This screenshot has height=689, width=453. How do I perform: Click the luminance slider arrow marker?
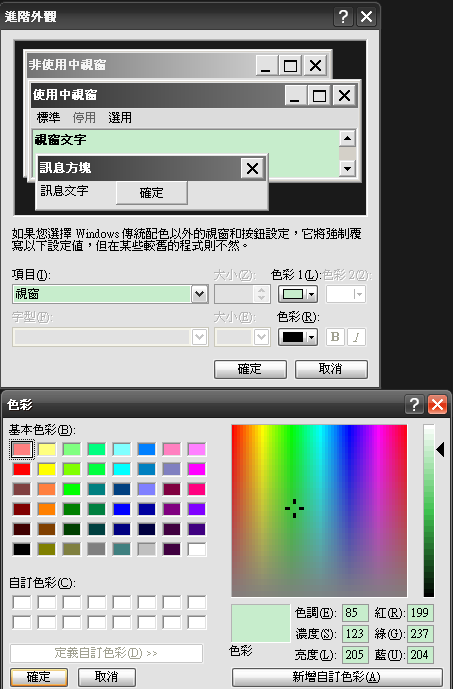(440, 450)
